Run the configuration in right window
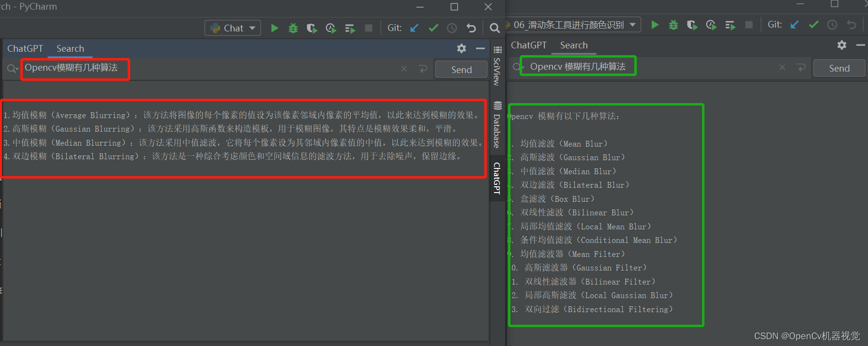 click(655, 25)
